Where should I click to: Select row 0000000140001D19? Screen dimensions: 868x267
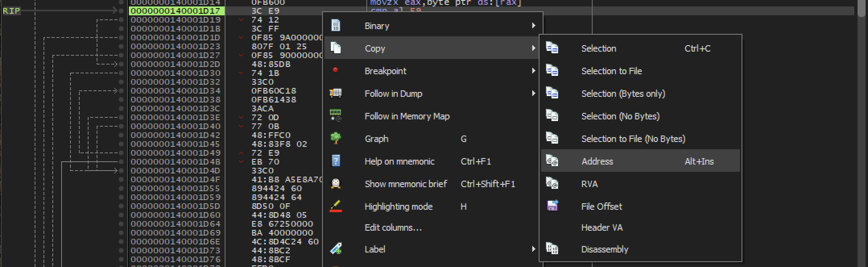[x=176, y=20]
